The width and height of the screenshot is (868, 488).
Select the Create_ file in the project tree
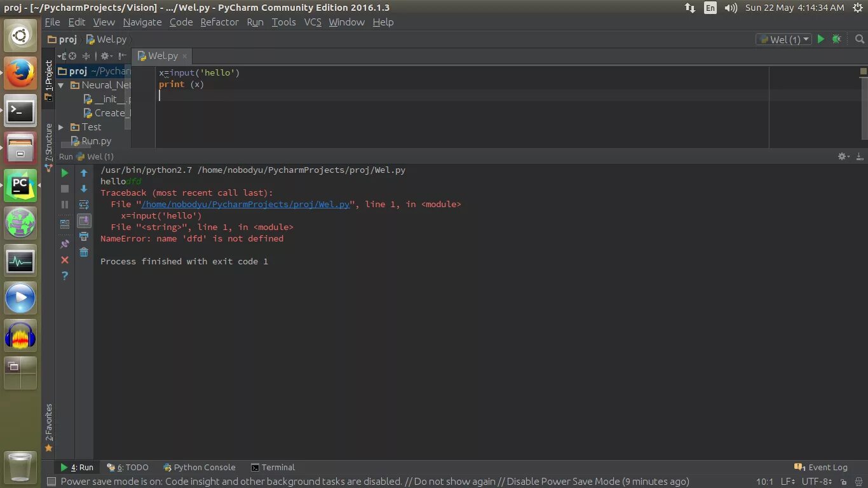107,113
